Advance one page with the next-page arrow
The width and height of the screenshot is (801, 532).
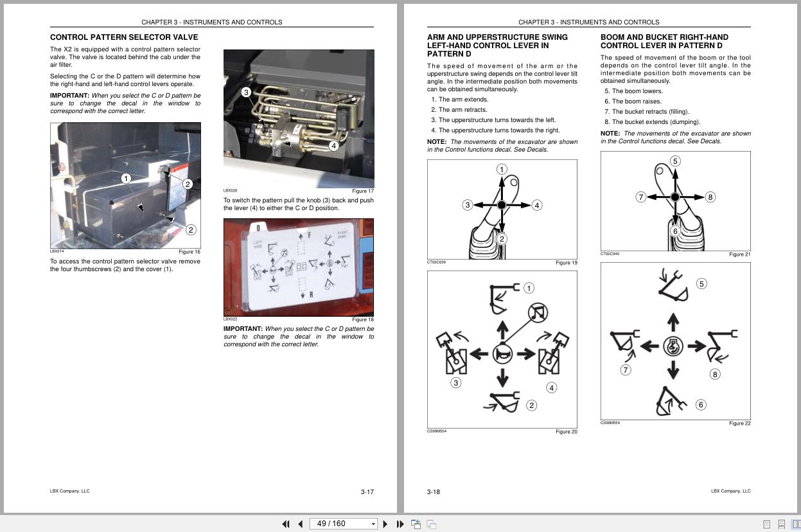tap(385, 524)
